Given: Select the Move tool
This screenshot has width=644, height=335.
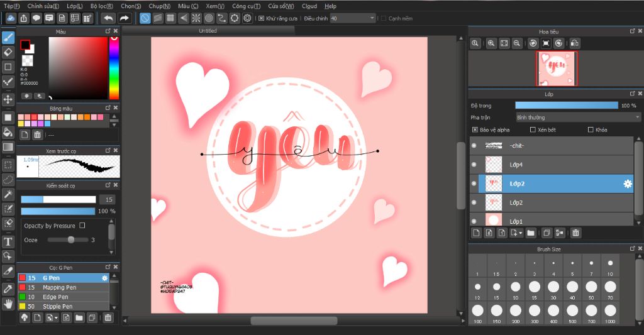Looking at the screenshot, I should point(8,99).
